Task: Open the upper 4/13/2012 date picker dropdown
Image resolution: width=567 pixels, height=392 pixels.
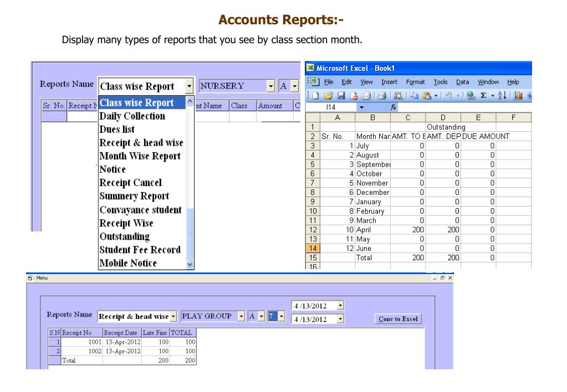Action: click(339, 306)
